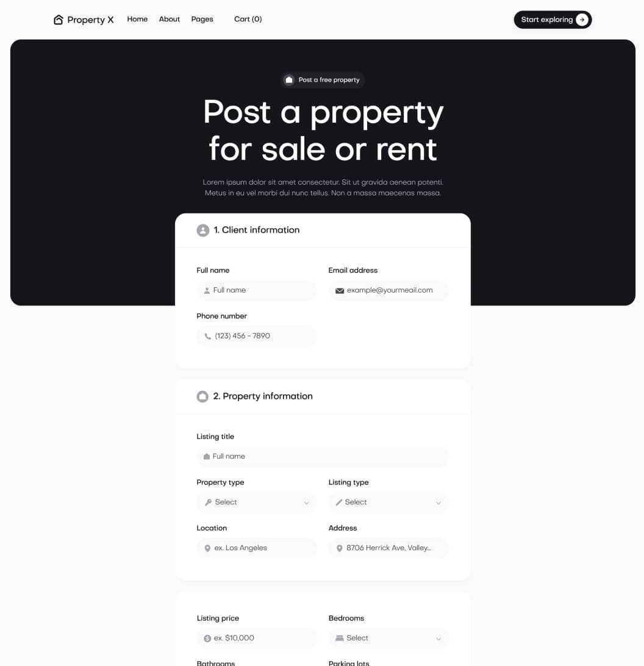Click the Start exploring button
This screenshot has height=666, width=644.
point(552,20)
